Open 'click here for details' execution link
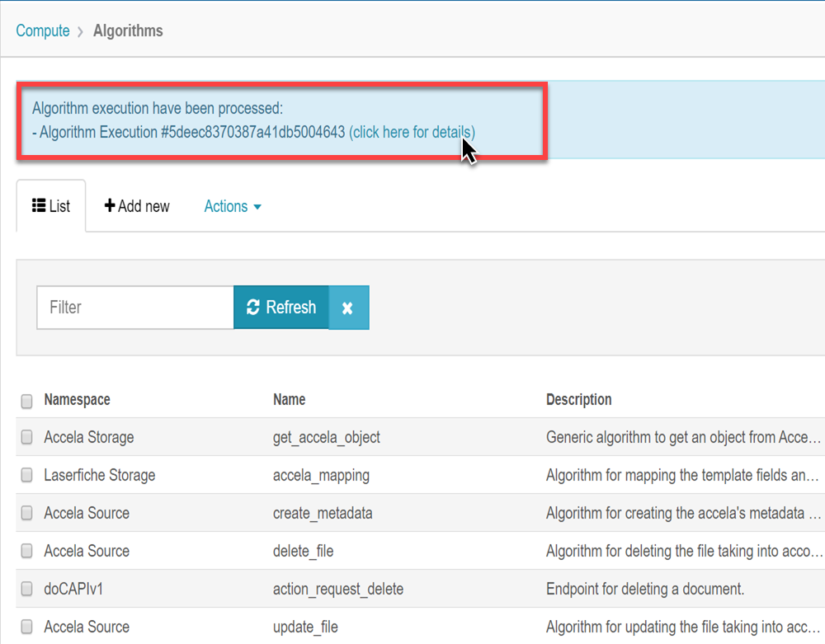Viewport: 825px width, 644px height. coord(412,132)
